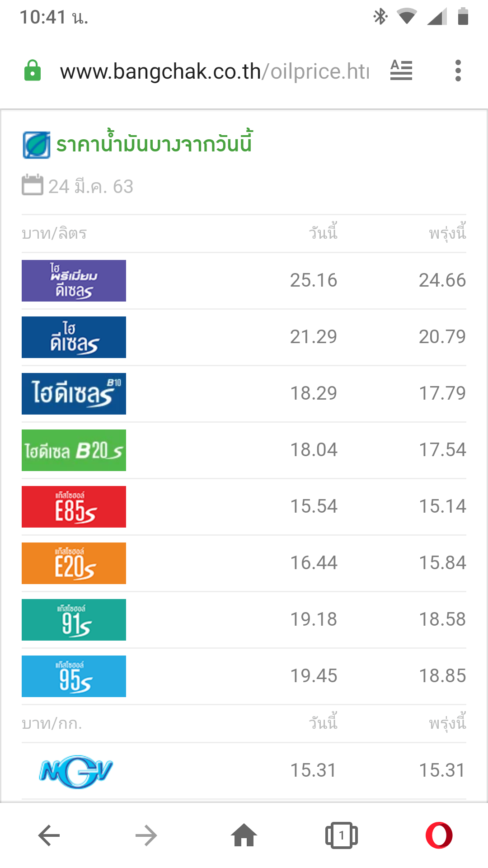Select the teal Gasohol 91 S badge

pyautogui.click(x=74, y=620)
